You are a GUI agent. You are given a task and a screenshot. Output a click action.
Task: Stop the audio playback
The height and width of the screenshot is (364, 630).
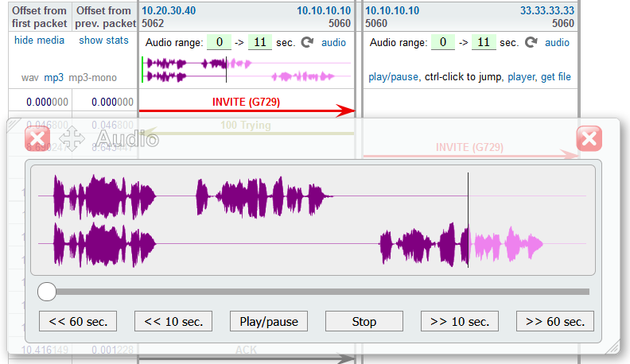(x=364, y=321)
